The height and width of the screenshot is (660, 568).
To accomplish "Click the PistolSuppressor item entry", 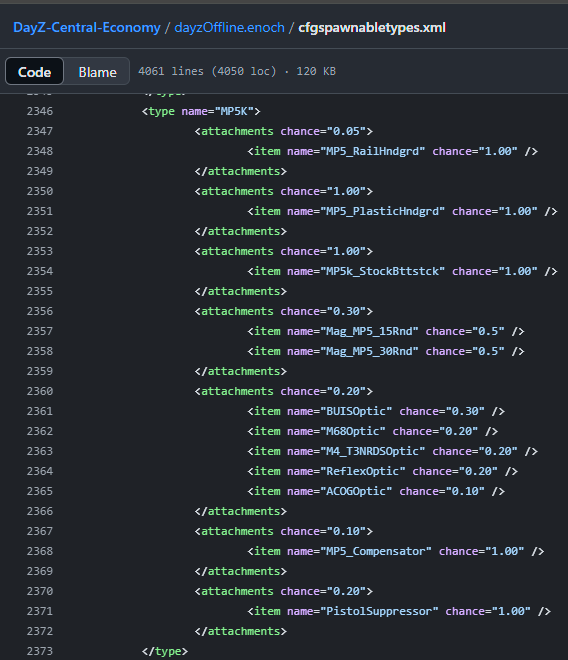I will pyautogui.click(x=399, y=611).
